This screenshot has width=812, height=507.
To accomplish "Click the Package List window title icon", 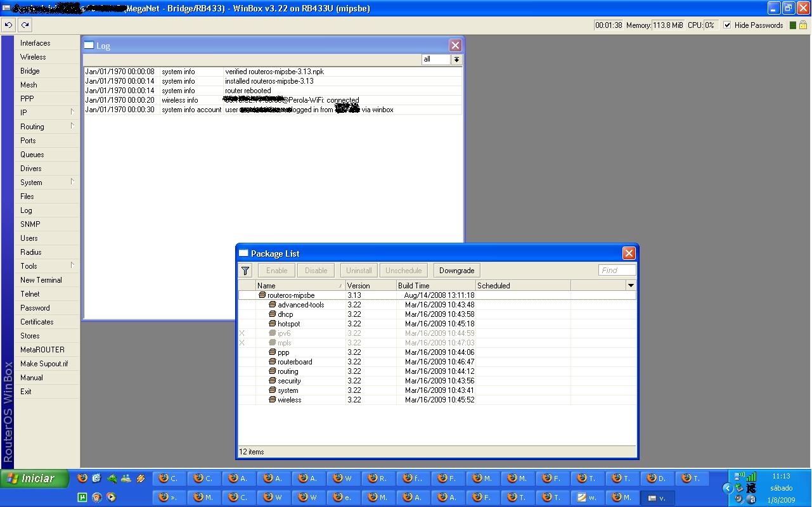I will pyautogui.click(x=244, y=253).
